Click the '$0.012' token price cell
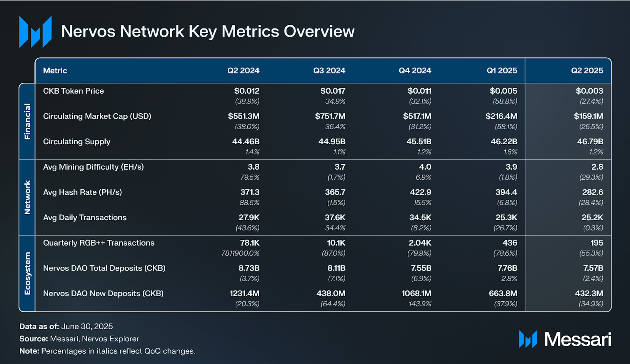This screenshot has height=364, width=630. pos(247,91)
